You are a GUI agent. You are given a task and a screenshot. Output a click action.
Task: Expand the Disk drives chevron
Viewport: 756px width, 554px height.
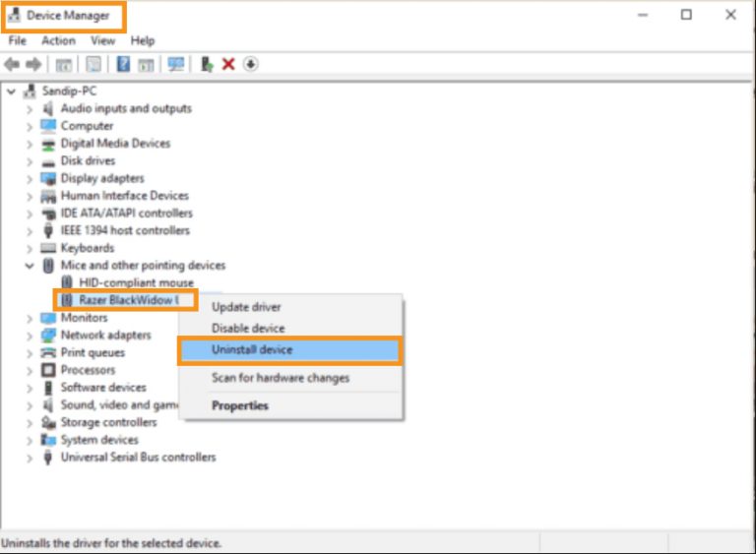(30, 161)
